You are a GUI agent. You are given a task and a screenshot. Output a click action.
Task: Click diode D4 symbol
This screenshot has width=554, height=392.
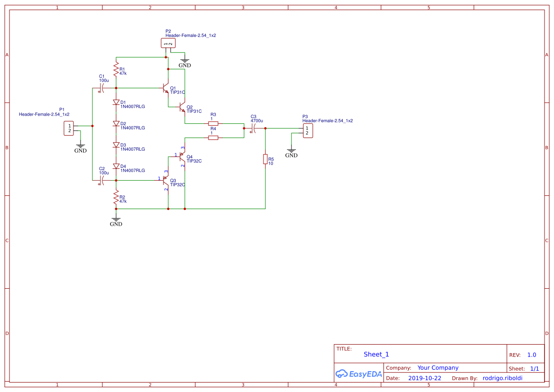[116, 166]
